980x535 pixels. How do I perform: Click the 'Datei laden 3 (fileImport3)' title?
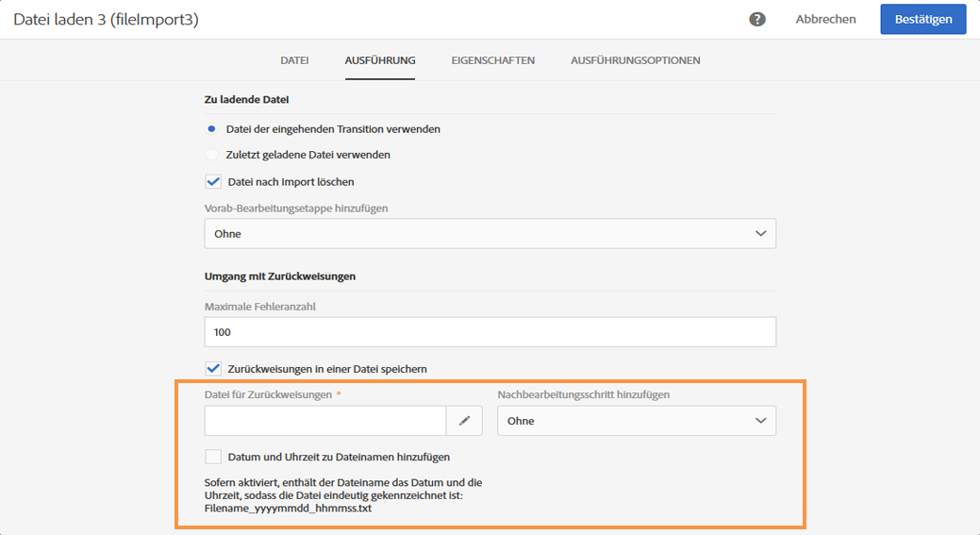[106, 19]
